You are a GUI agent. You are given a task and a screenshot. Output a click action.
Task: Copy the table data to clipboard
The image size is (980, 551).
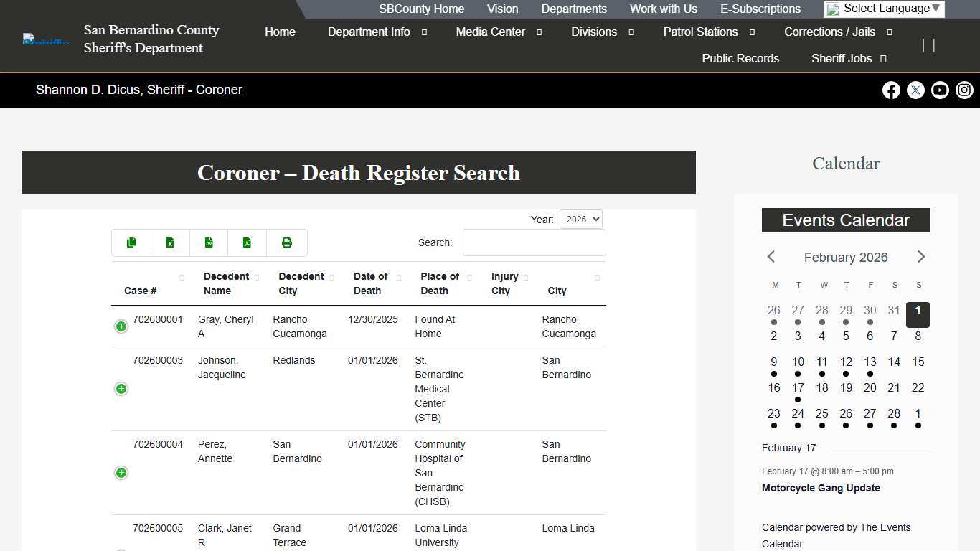(x=131, y=242)
